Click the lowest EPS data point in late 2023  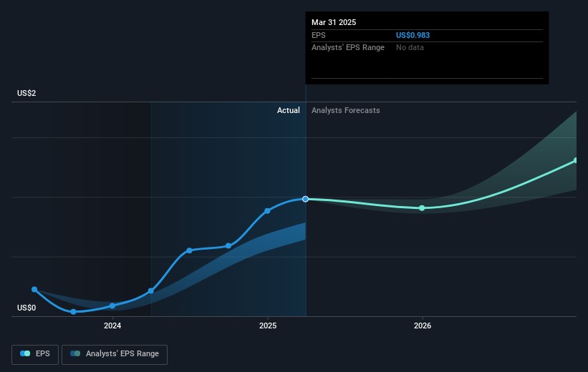click(73, 312)
